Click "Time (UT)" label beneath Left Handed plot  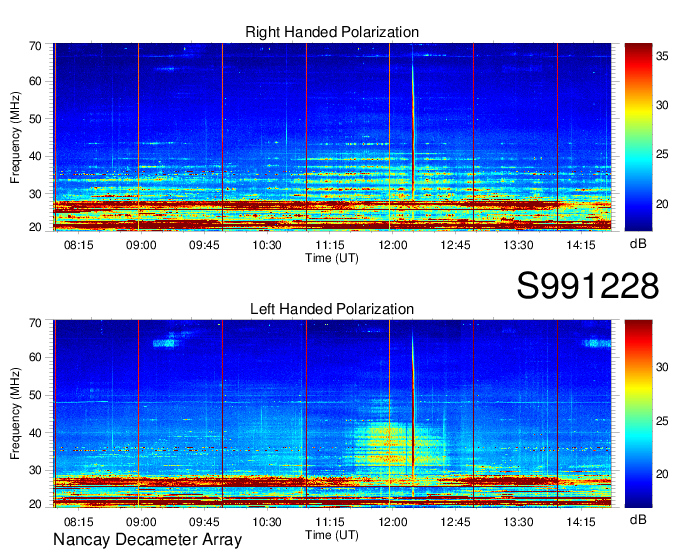click(332, 535)
